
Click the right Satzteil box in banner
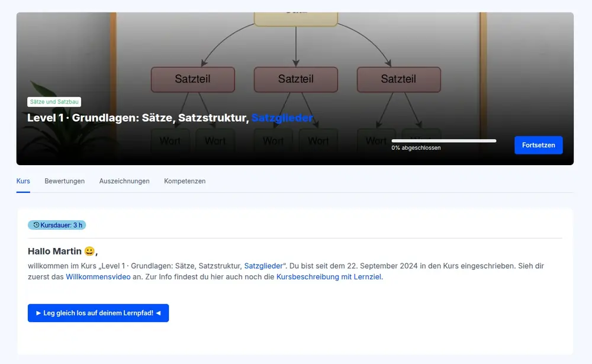(x=398, y=79)
